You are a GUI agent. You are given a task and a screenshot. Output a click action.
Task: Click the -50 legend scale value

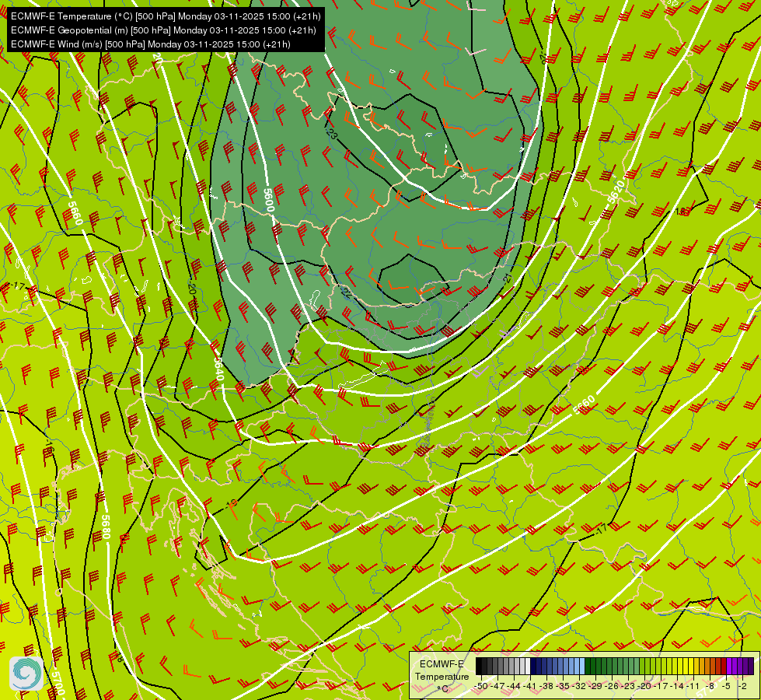click(x=481, y=687)
